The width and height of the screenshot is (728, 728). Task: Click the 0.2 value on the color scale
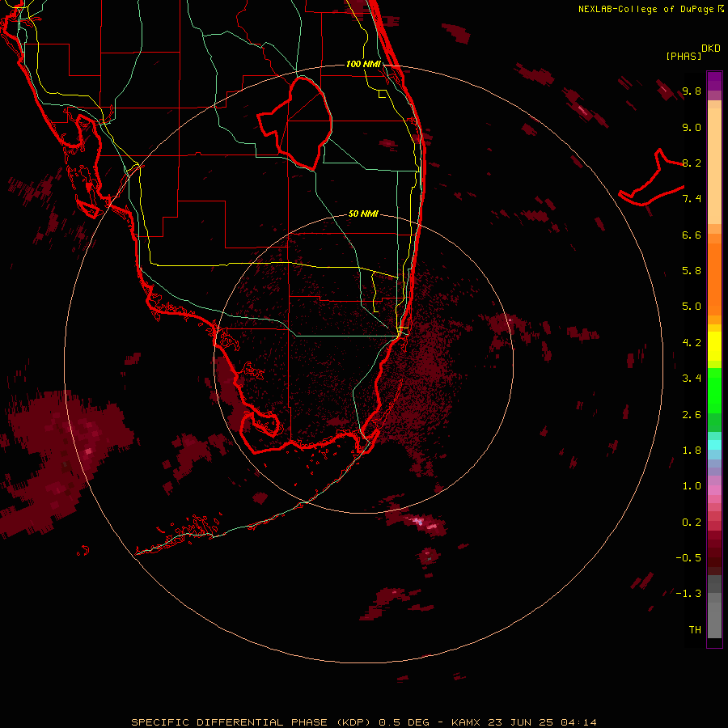pos(692,523)
